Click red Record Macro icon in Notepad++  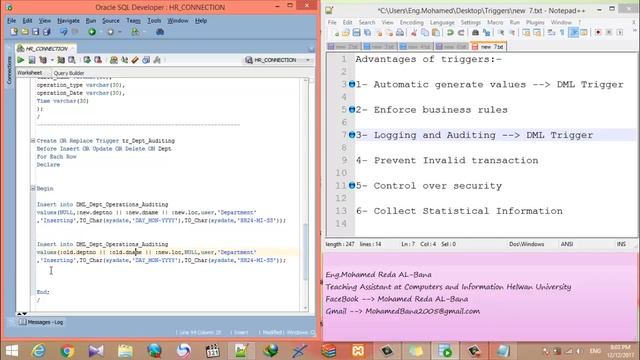point(598,33)
